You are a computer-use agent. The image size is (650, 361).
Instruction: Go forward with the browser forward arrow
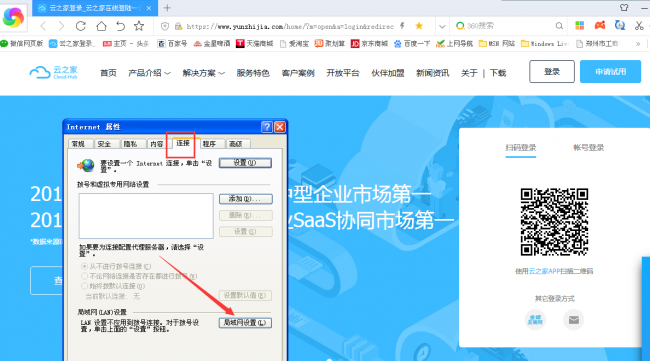pos(61,26)
